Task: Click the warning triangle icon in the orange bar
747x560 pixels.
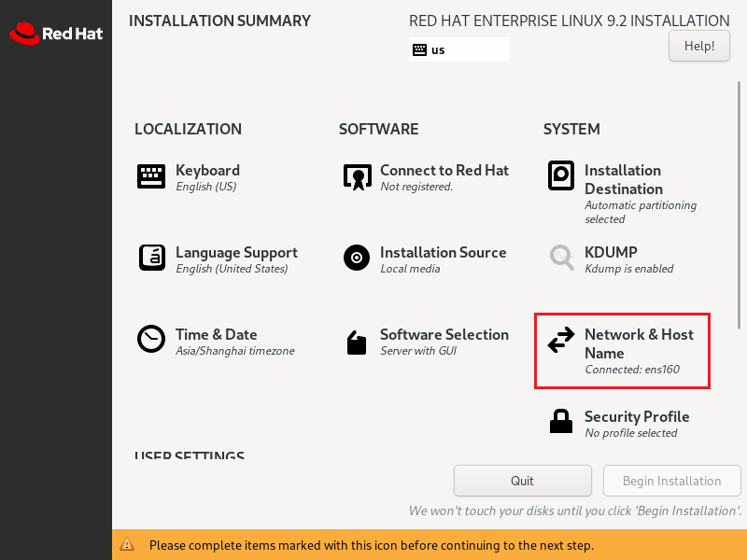Action: (x=127, y=544)
